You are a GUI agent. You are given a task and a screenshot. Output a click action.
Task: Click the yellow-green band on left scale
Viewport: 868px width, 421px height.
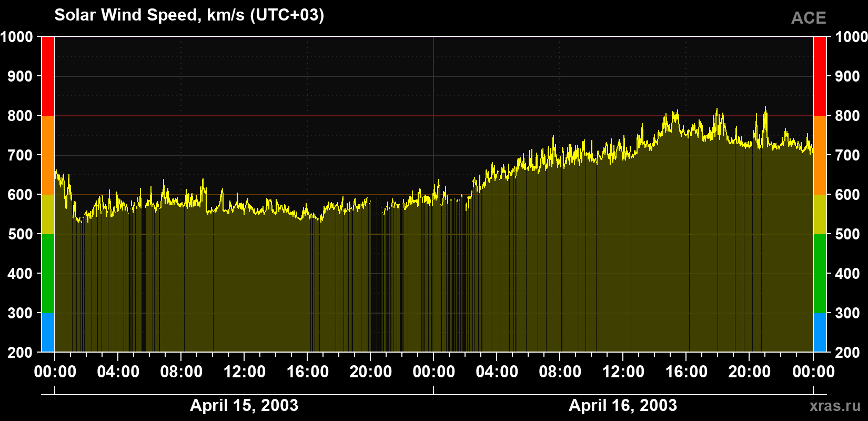(48, 214)
